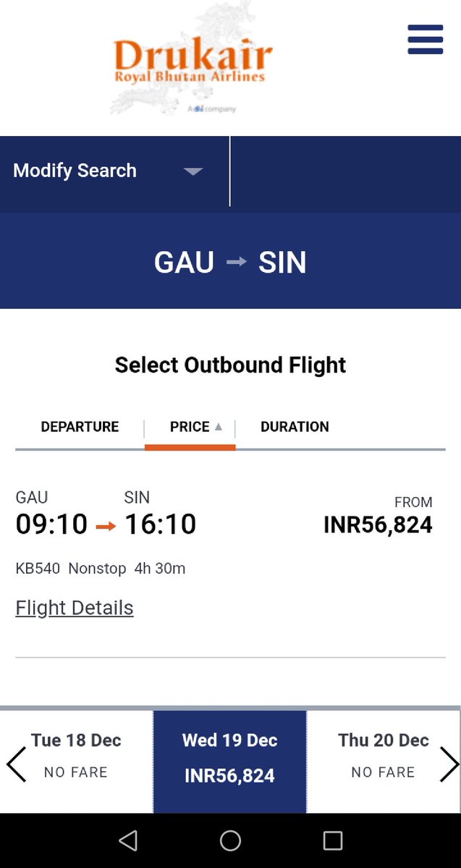The image size is (461, 868).
Task: Select Thu 20 Dec date
Action: (384, 757)
